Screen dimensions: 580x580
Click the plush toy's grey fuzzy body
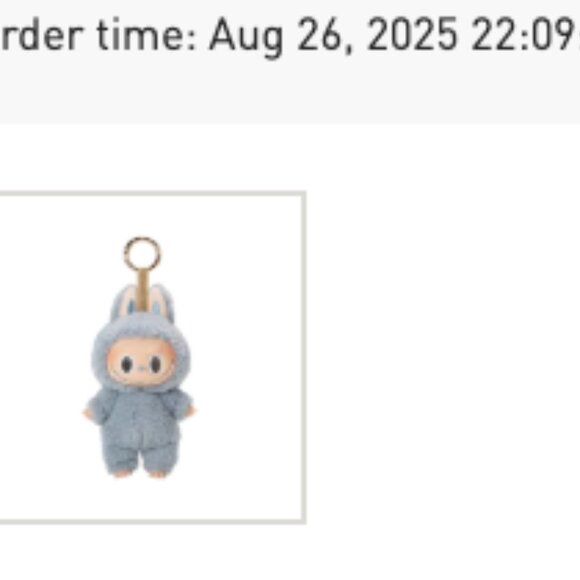139,425
